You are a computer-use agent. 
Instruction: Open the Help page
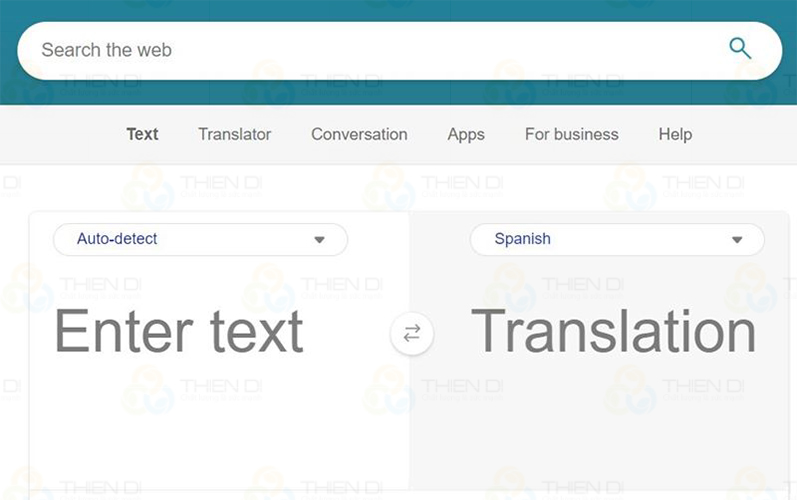(675, 134)
